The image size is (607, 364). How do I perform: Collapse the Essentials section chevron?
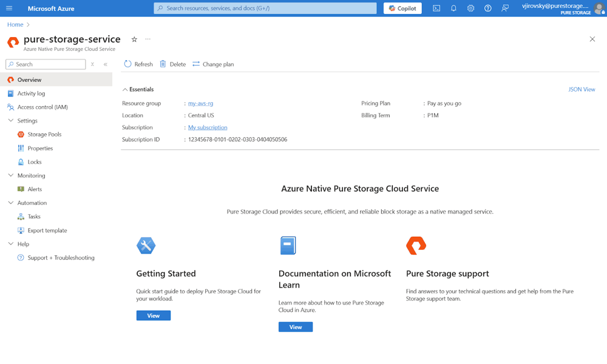point(124,89)
